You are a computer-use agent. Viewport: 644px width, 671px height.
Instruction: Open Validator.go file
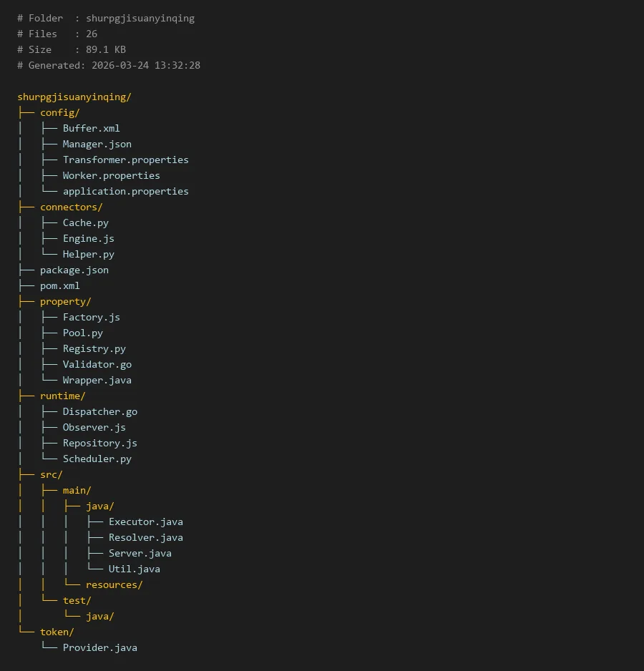tap(97, 364)
